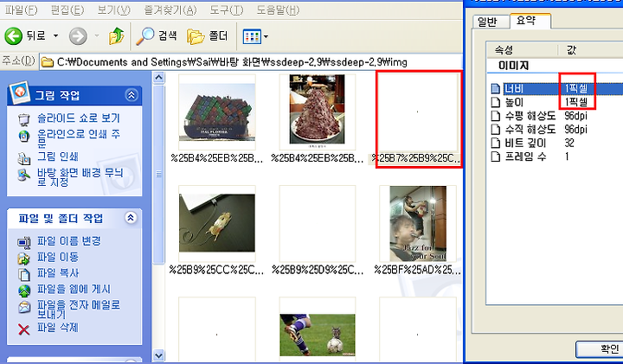This screenshot has height=364, width=623.
Task: Click 파일을 전자 메일로 보내기 link
Action: [78, 310]
